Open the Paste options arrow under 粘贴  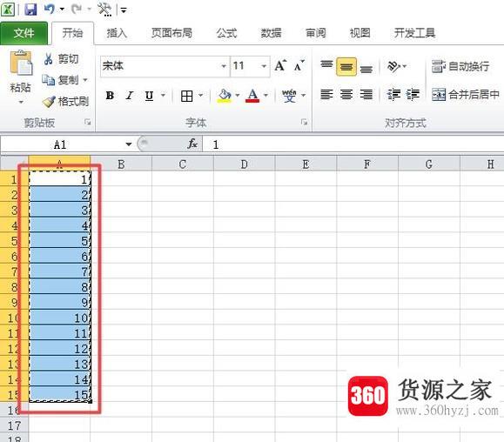(21, 102)
